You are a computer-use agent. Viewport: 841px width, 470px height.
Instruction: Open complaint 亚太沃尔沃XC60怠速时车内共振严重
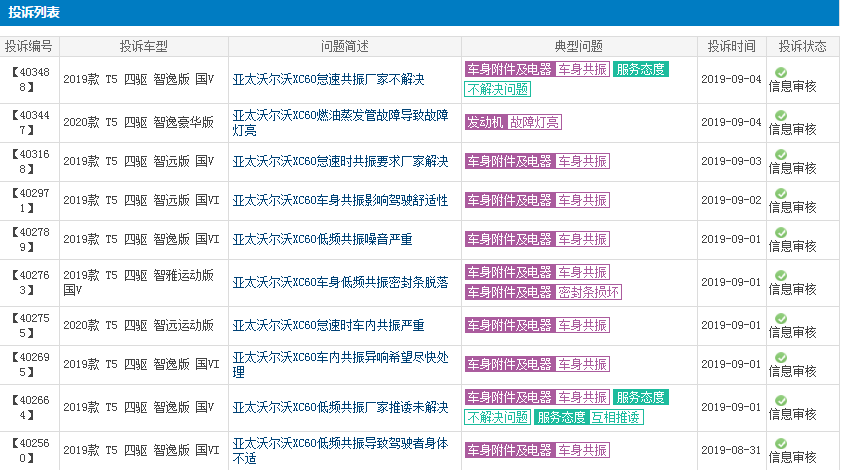click(x=328, y=325)
